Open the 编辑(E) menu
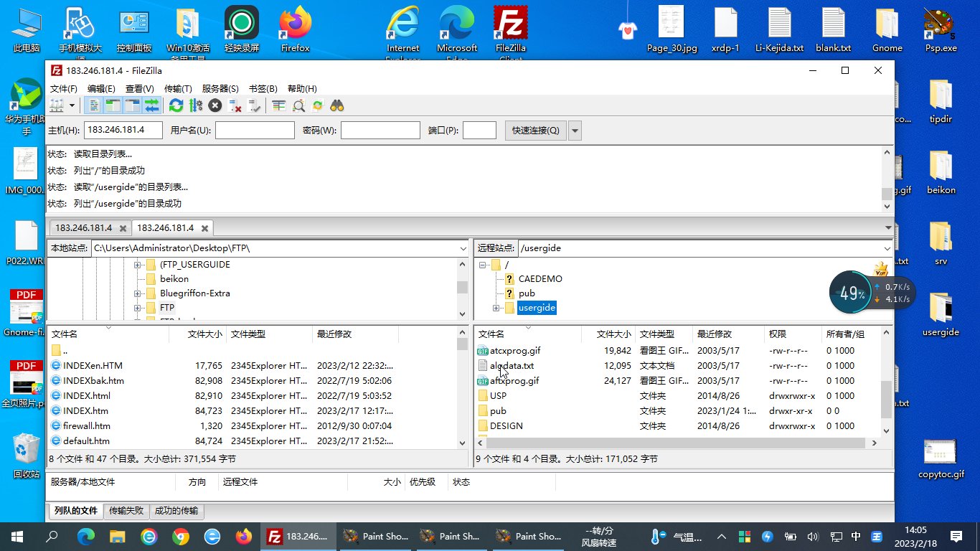This screenshot has width=980, height=551. (x=101, y=88)
